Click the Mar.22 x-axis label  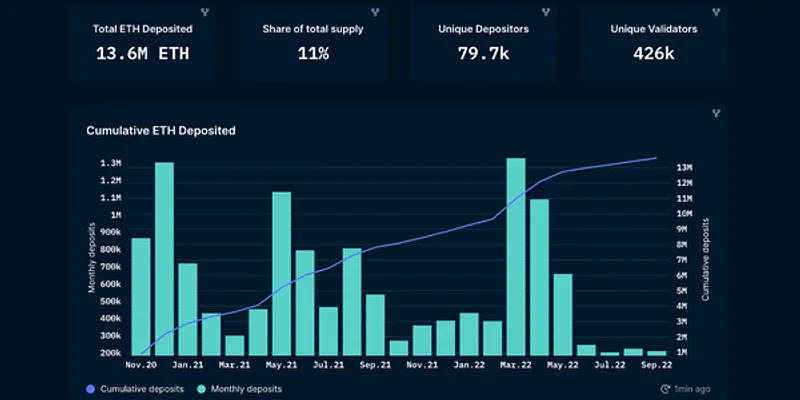[516, 365]
